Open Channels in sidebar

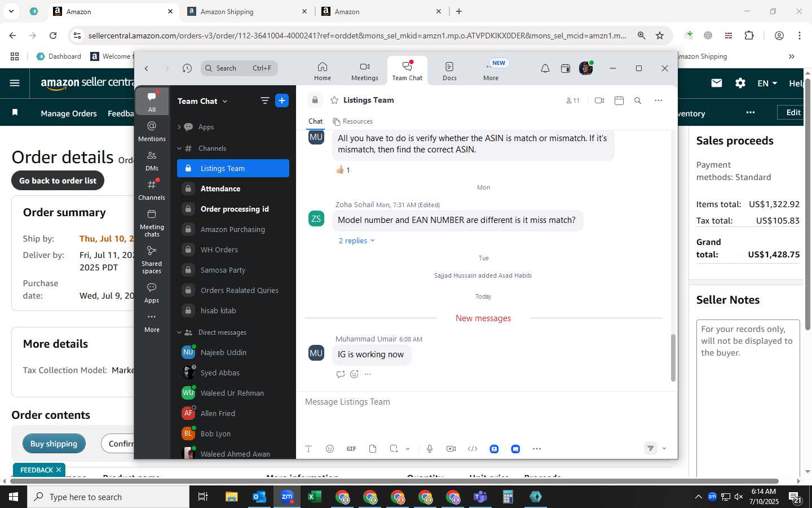tap(152, 190)
